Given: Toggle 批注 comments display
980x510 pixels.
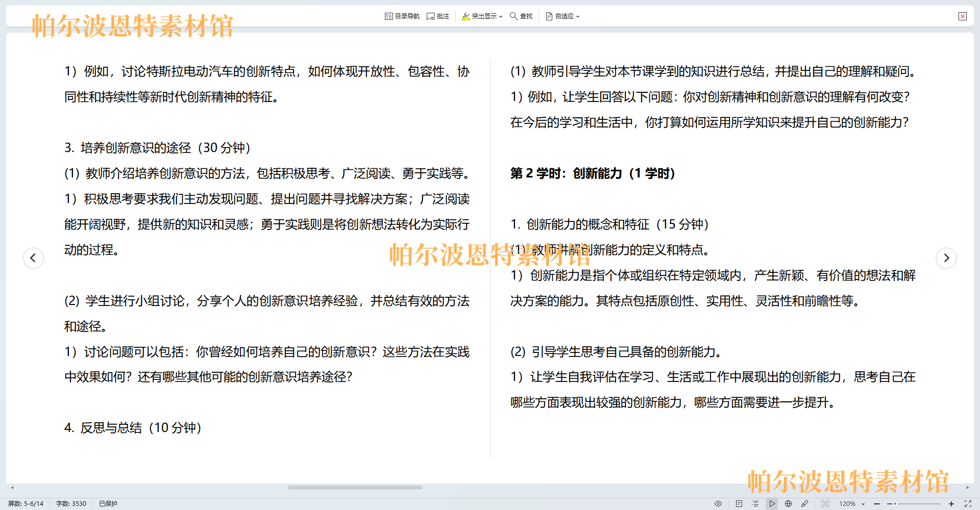Looking at the screenshot, I should 438,16.
